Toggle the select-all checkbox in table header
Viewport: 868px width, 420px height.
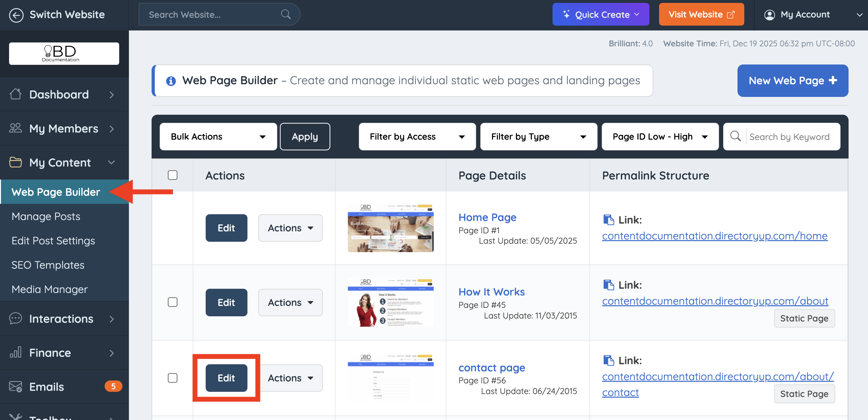pyautogui.click(x=173, y=175)
